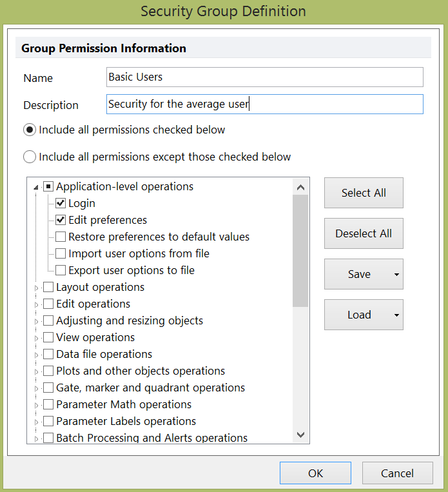Open the Save button dropdown arrow

[396, 275]
